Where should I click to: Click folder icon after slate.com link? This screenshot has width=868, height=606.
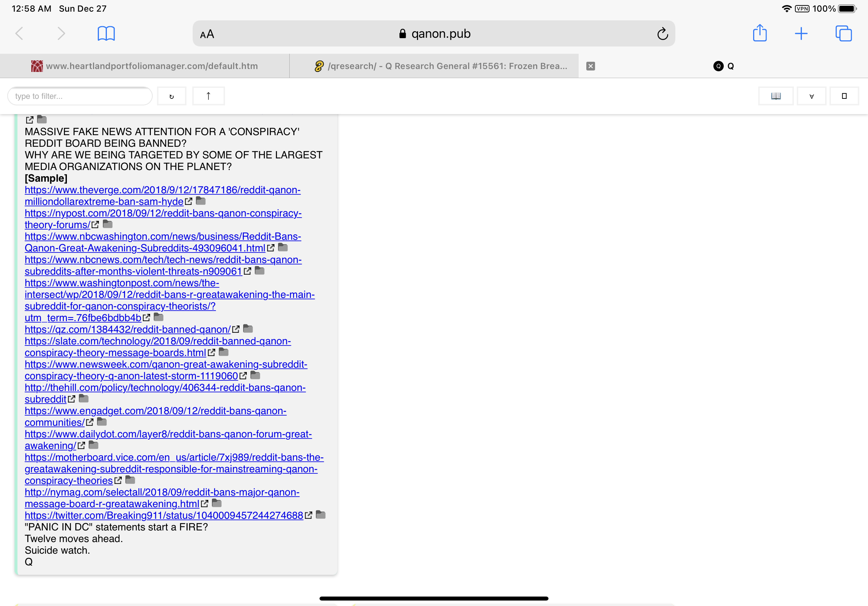224,352
